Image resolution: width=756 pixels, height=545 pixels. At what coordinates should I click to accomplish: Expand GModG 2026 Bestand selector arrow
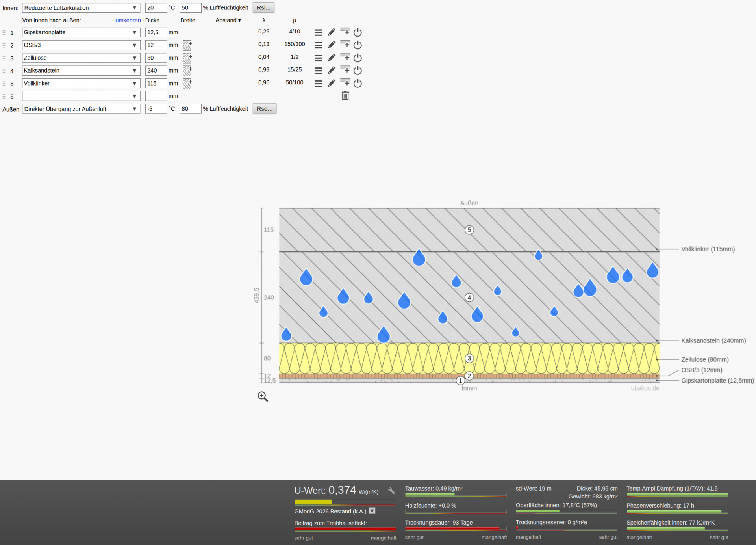coord(372,511)
